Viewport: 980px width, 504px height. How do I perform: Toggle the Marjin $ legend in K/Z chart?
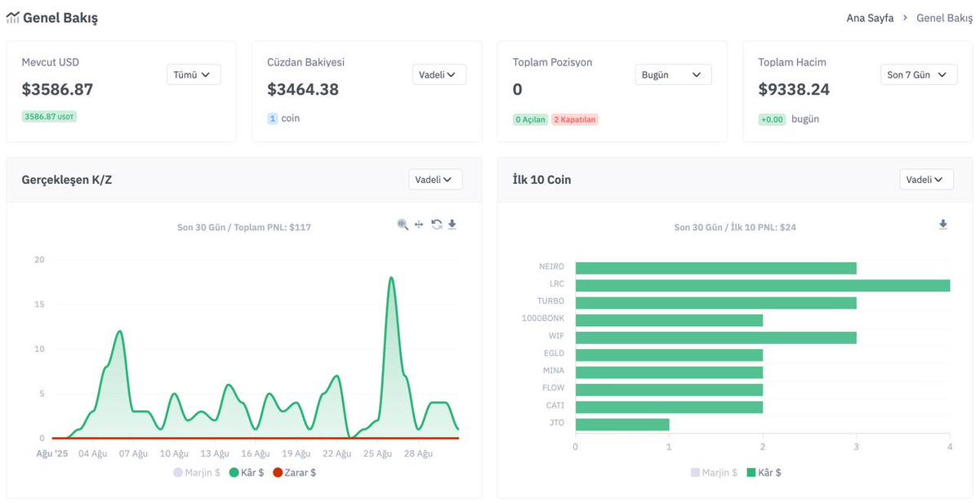click(x=197, y=472)
